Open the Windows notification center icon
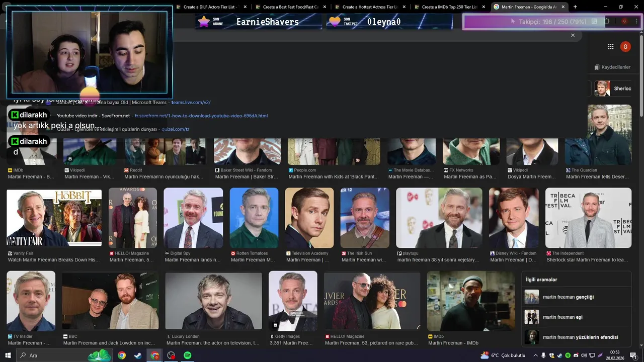This screenshot has width=644, height=362. 633,355
